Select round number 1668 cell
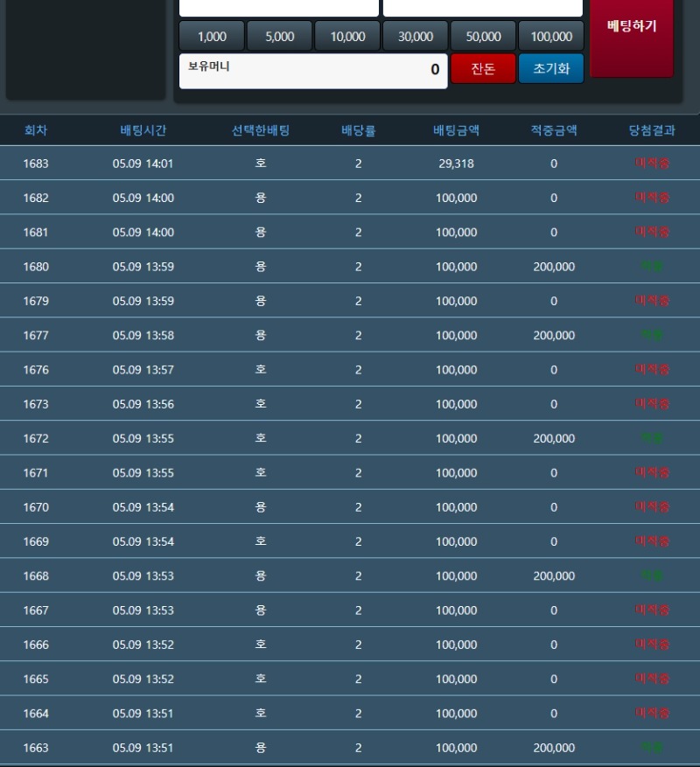700x767 pixels. point(36,575)
